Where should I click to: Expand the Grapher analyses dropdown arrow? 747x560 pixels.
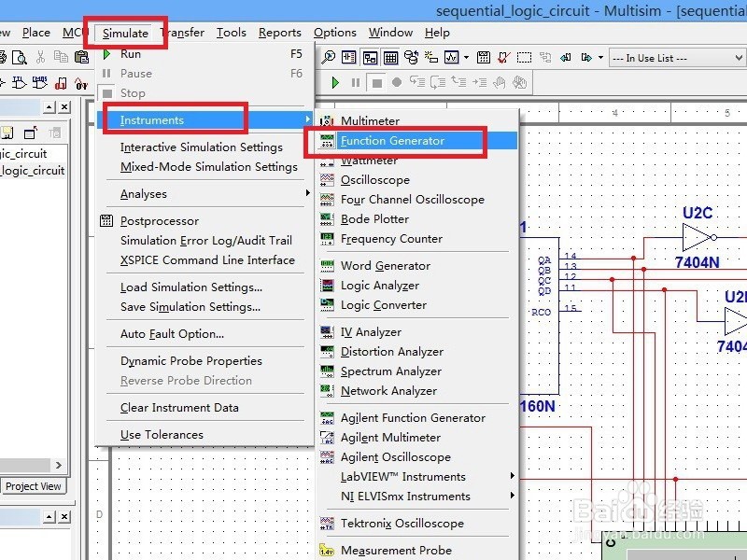point(466,58)
